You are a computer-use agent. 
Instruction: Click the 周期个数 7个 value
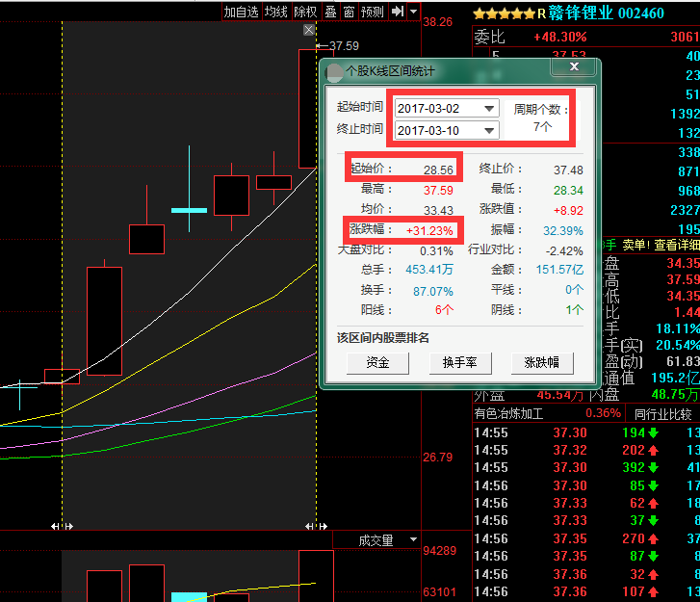(x=542, y=127)
